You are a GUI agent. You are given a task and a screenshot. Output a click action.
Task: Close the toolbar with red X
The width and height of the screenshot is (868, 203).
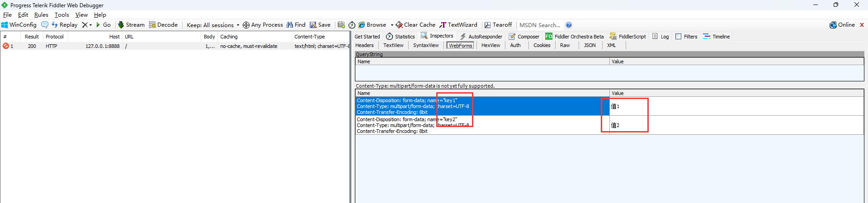[862, 25]
